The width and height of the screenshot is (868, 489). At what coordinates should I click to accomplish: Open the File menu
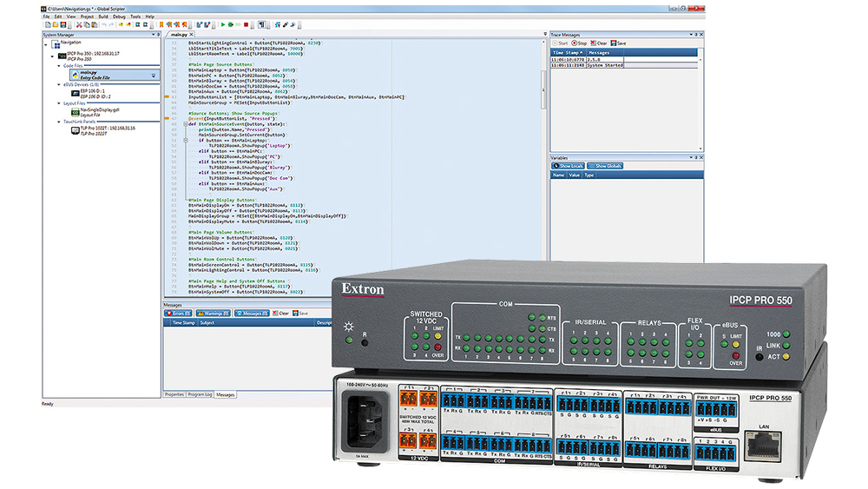coord(47,17)
